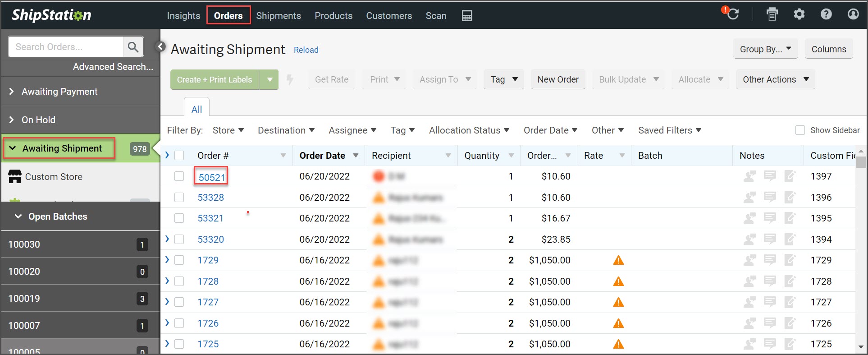Click the Reload link

[306, 50]
